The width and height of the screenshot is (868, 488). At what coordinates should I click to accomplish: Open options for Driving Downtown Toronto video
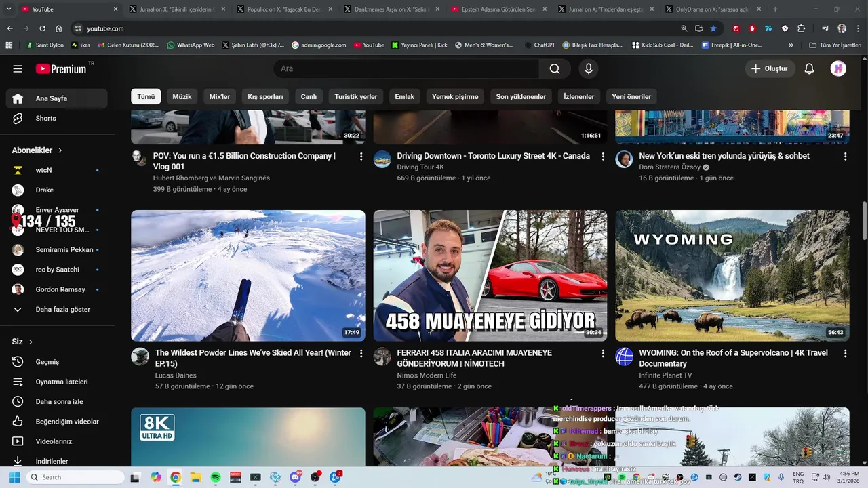click(x=603, y=157)
